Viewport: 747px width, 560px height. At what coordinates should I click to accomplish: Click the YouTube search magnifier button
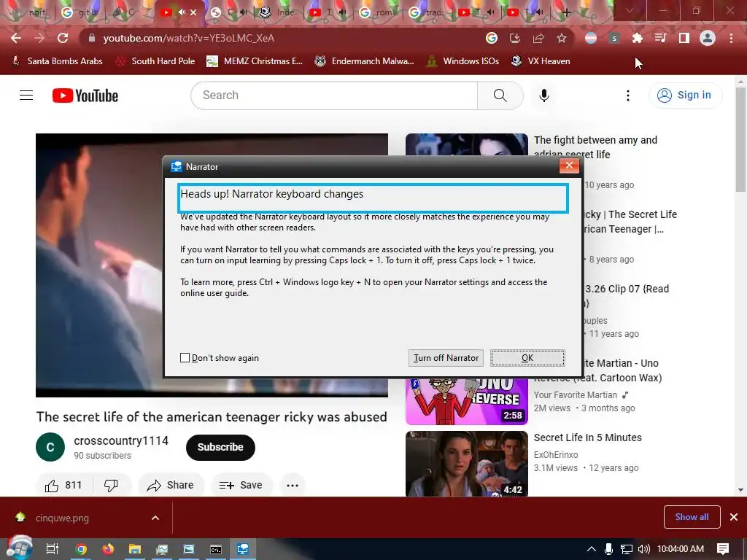pyautogui.click(x=500, y=96)
